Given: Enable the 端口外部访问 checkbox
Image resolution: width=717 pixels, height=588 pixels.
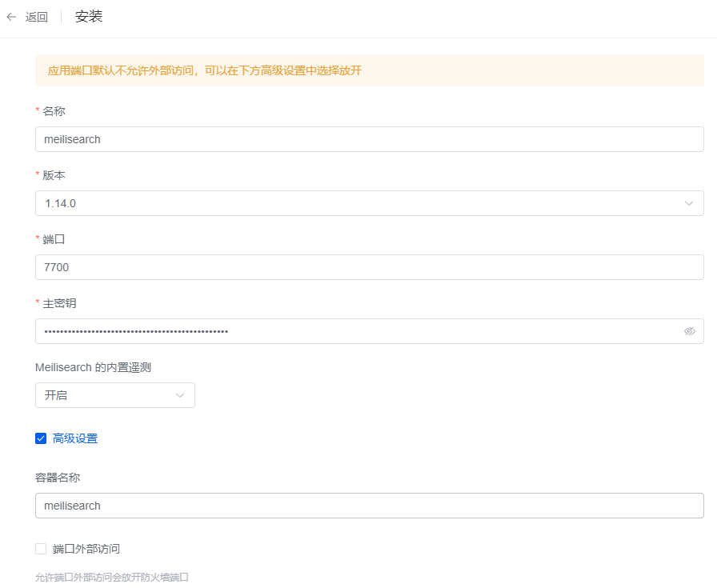Looking at the screenshot, I should 41,549.
